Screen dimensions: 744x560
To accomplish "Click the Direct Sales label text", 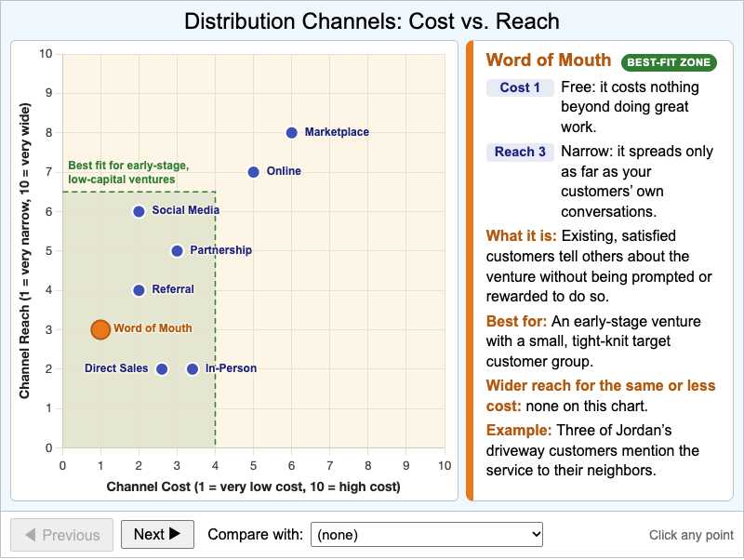I will (x=116, y=368).
